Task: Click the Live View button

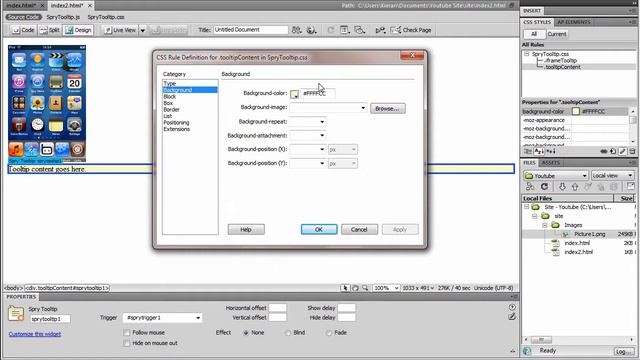Action: coord(120,30)
